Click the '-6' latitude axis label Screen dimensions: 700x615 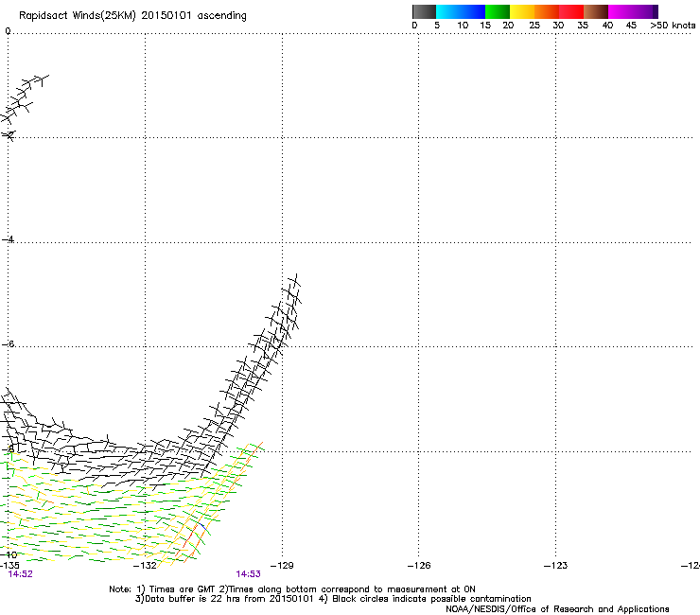8,343
